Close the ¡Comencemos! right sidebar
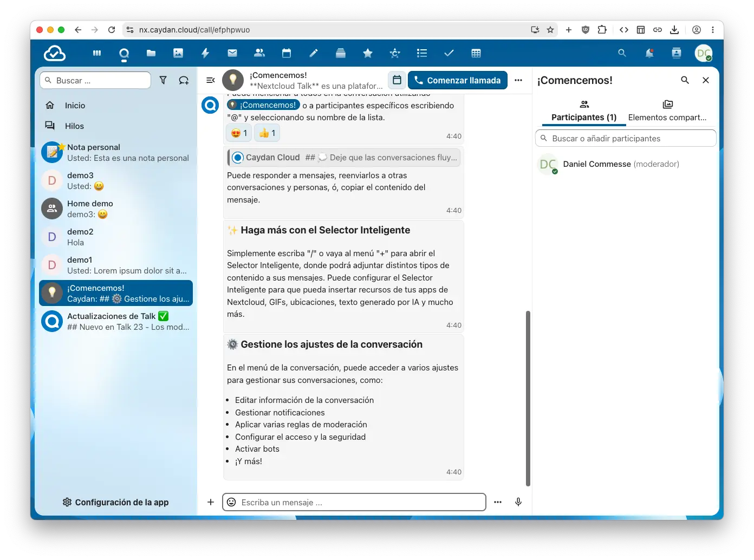754x560 pixels. point(706,80)
